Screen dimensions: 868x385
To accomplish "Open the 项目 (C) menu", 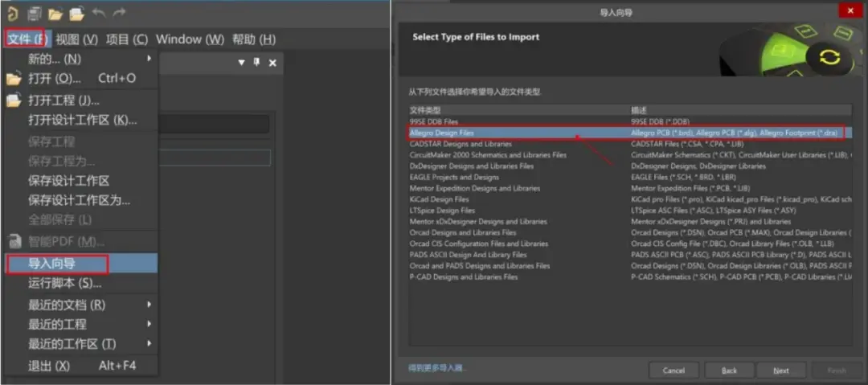I will [x=127, y=39].
